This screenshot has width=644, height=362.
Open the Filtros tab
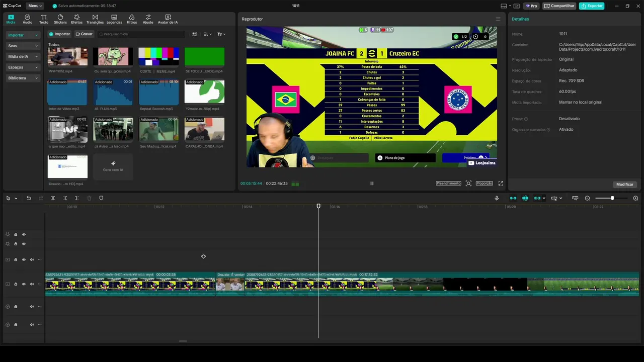click(x=132, y=19)
